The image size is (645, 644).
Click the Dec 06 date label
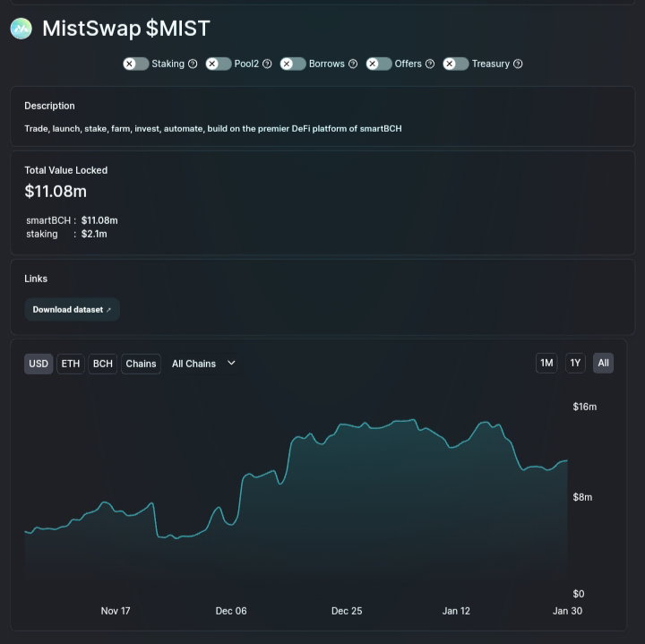231,611
